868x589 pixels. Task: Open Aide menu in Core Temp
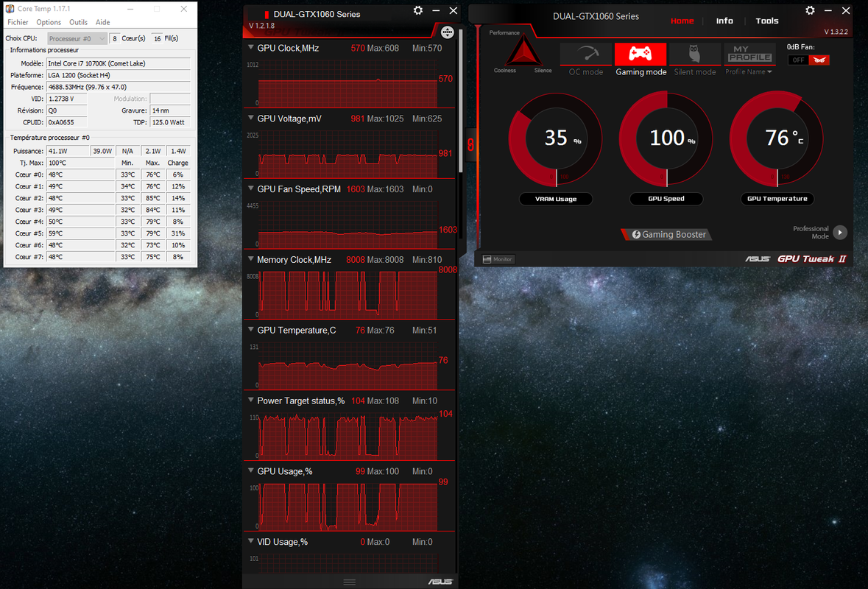(x=103, y=22)
